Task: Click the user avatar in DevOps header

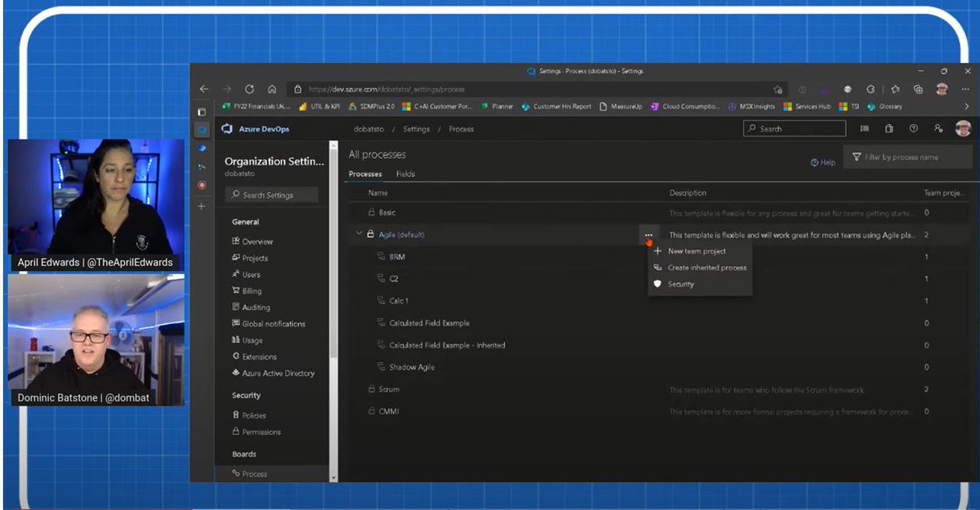Action: 964,128
